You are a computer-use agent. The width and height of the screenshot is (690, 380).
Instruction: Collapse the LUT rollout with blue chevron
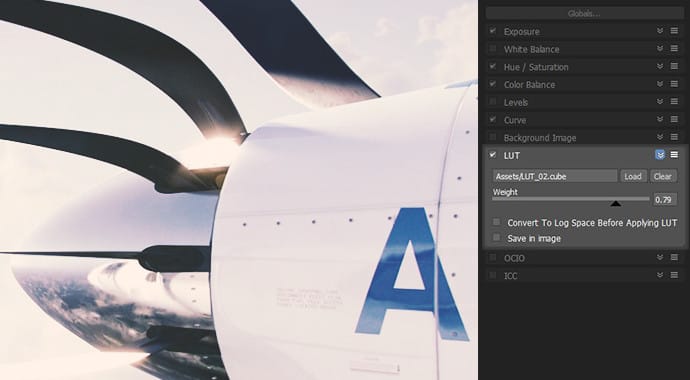click(660, 155)
